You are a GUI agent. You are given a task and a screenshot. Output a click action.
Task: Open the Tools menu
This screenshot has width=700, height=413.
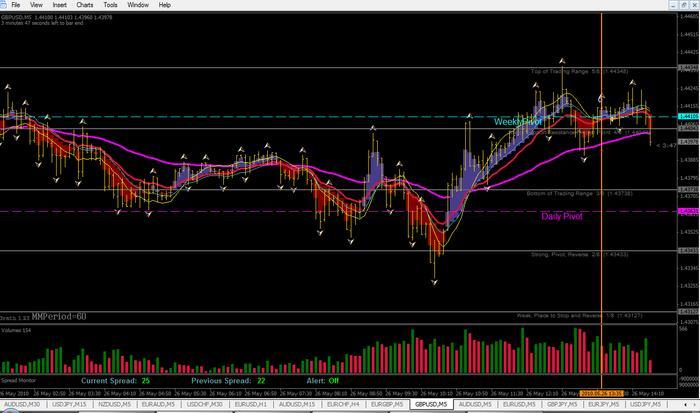point(110,5)
